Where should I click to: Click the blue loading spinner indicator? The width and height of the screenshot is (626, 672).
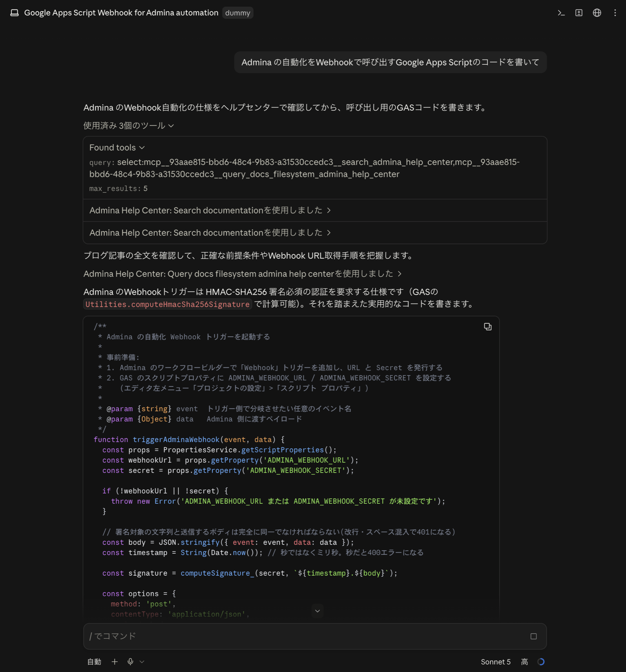[541, 661]
